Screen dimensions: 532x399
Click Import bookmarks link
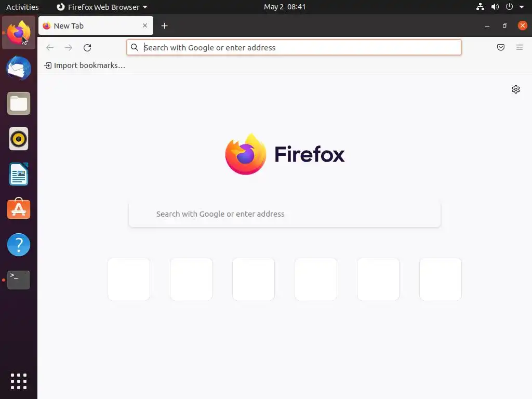pyautogui.click(x=85, y=65)
